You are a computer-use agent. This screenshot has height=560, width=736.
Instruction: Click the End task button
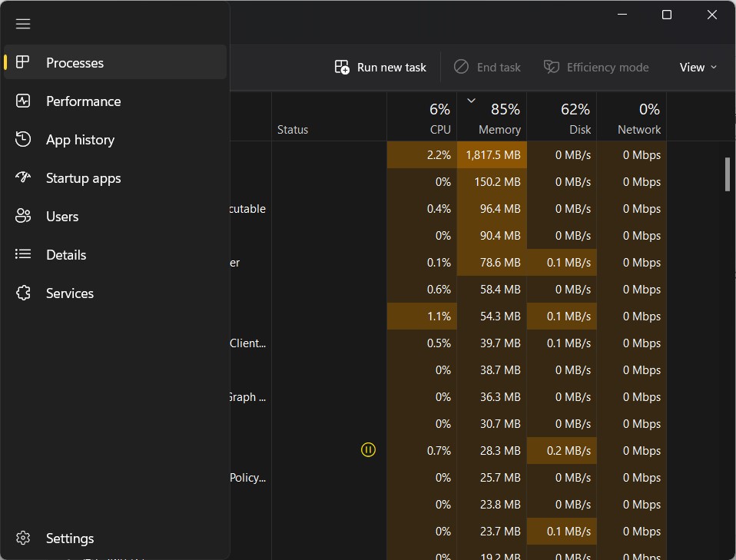click(x=487, y=67)
